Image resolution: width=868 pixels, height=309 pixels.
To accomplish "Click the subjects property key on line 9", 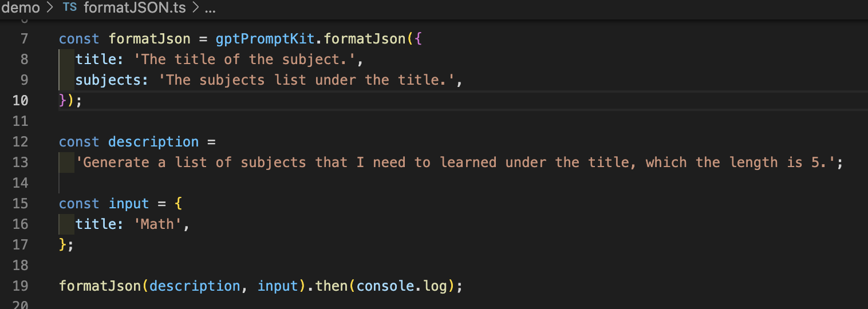I will 108,80.
